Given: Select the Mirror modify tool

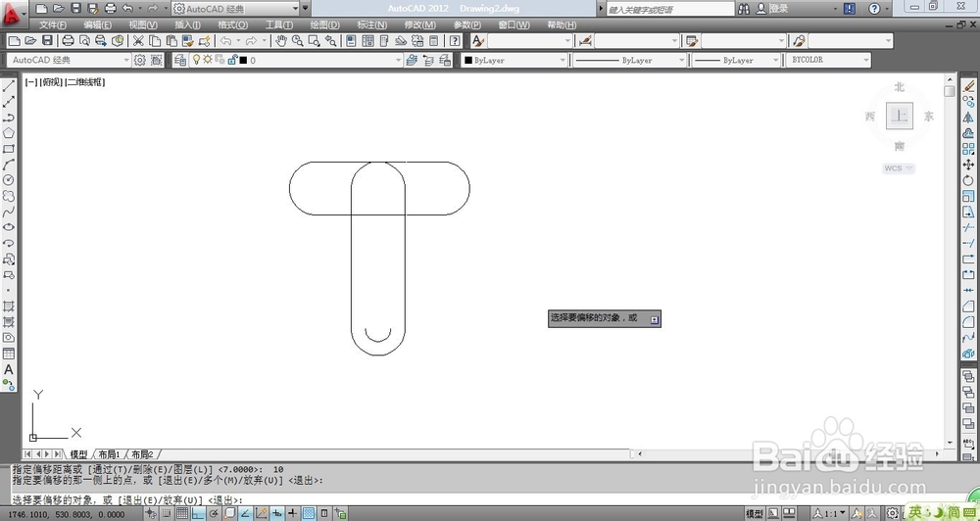Looking at the screenshot, I should (x=968, y=118).
